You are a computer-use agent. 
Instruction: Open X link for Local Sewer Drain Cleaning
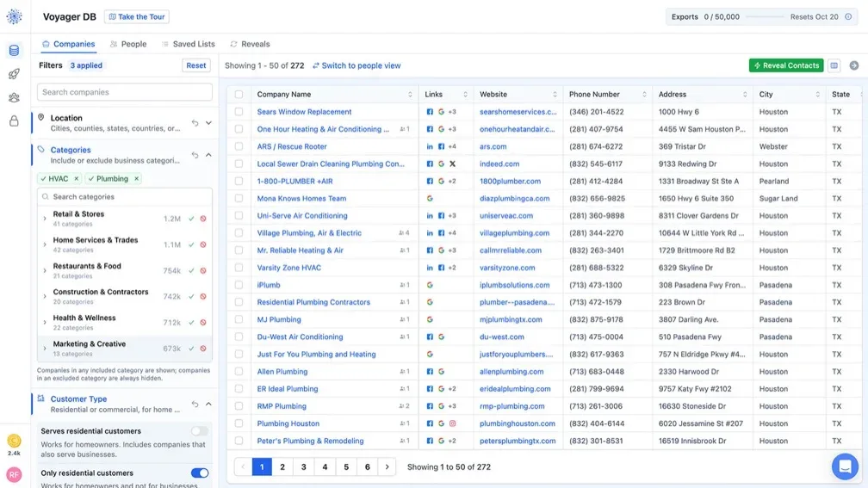point(452,164)
